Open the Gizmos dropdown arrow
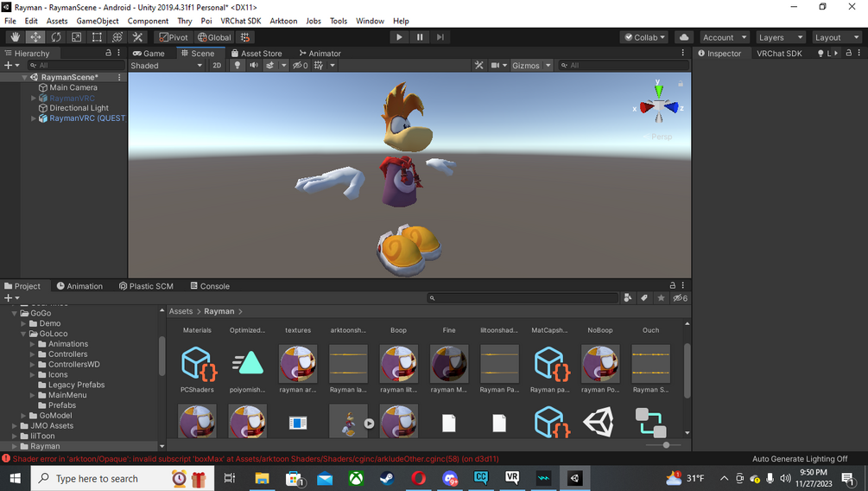The width and height of the screenshot is (868, 491). click(x=548, y=66)
